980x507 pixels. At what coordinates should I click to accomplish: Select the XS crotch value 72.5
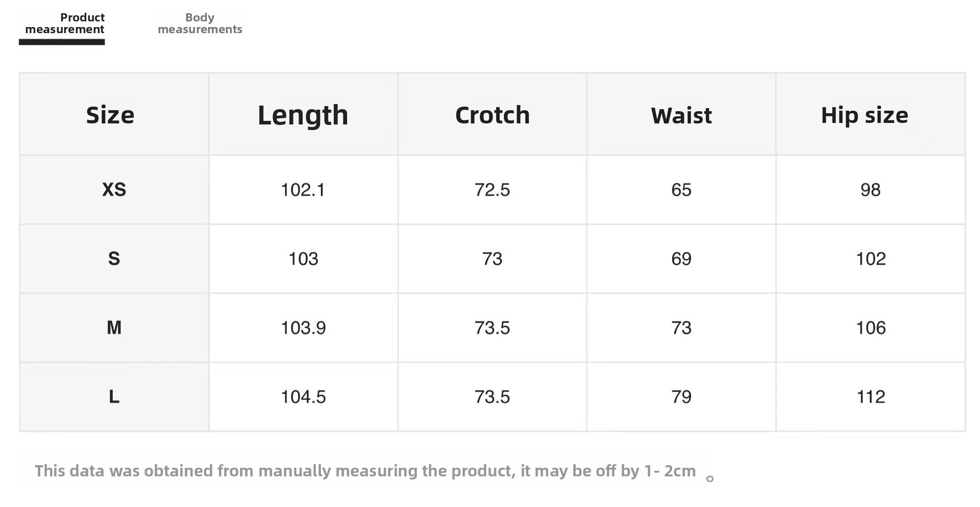point(492,190)
